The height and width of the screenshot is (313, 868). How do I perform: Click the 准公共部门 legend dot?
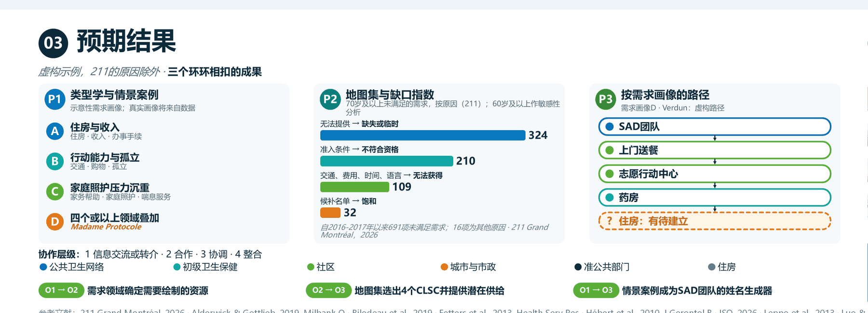578,267
